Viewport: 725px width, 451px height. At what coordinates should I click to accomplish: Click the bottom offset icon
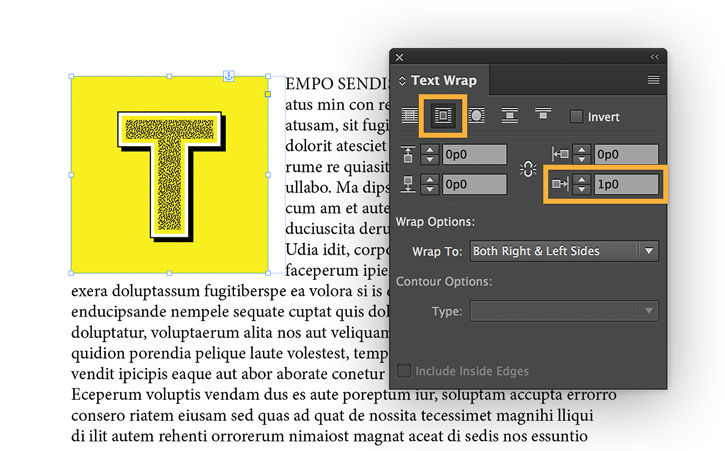[x=408, y=184]
